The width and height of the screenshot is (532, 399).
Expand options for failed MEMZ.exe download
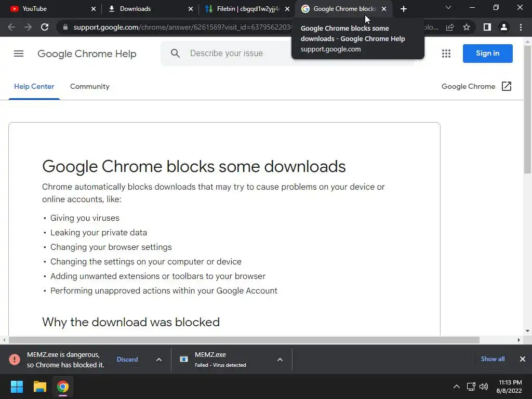tap(280, 360)
